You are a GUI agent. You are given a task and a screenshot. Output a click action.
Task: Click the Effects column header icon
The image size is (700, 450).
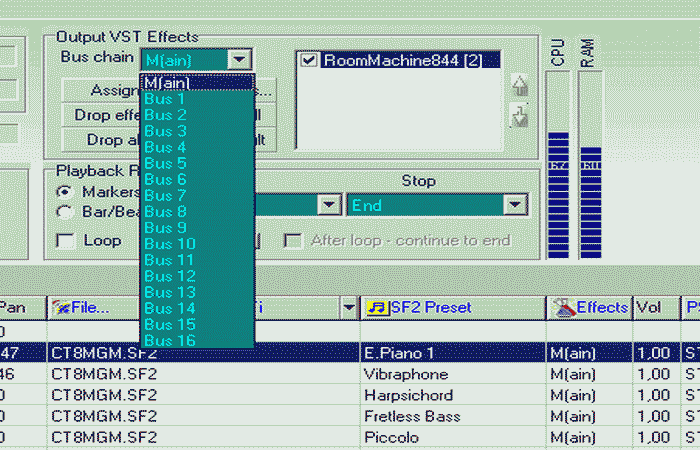click(x=562, y=307)
